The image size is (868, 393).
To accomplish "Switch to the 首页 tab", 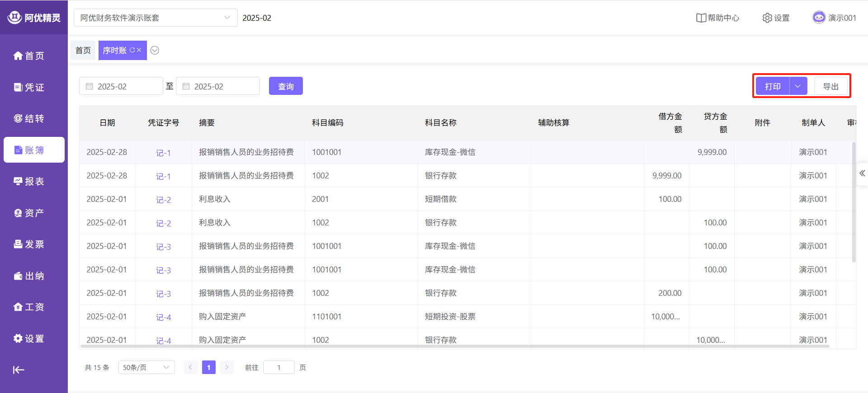I will click(83, 50).
